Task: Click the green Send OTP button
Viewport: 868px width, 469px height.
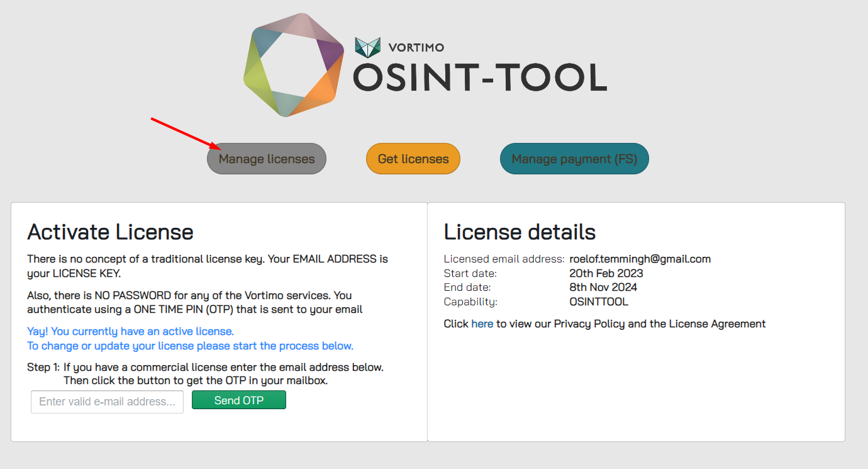Action: coord(239,400)
